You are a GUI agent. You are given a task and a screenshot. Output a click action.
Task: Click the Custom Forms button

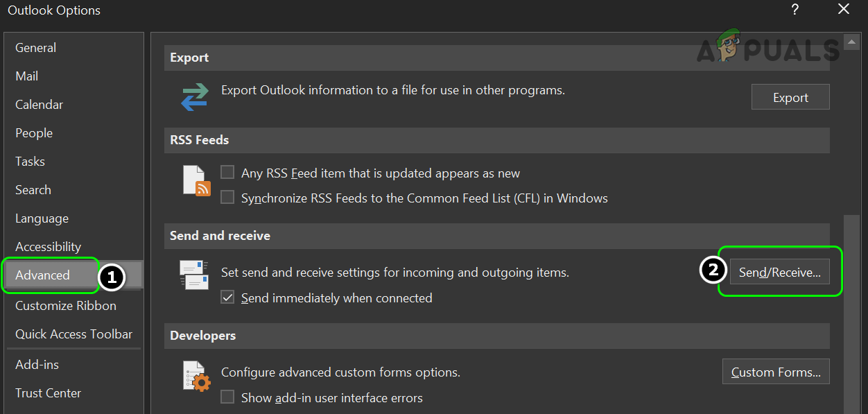coord(776,372)
